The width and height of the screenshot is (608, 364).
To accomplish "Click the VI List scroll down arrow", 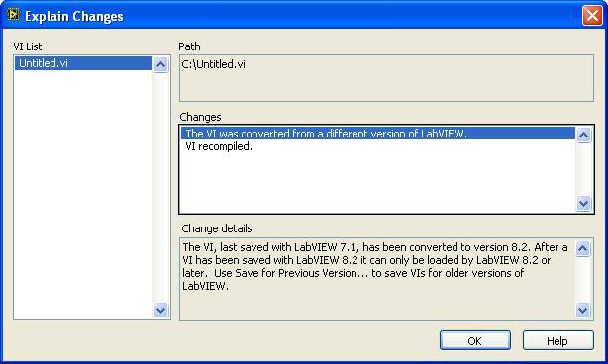I will 160,310.
